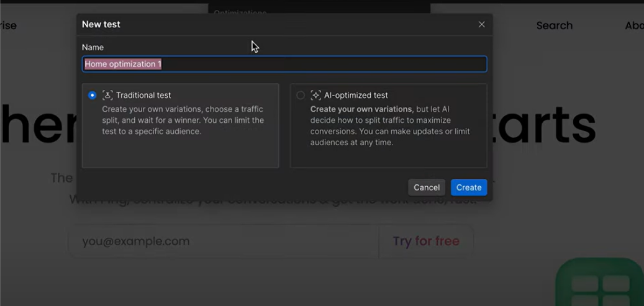Focus the Name input field

284,64
